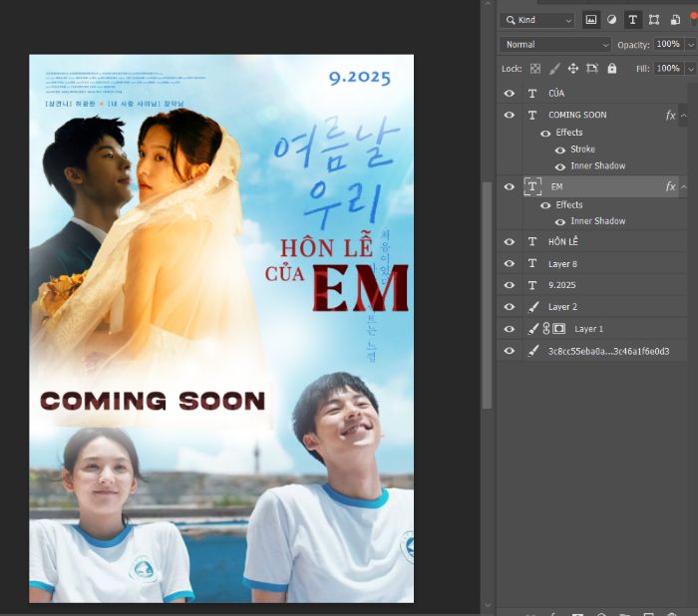Screen dimensions: 698x616
Task: Hide the CỦA layer
Action: (x=510, y=94)
